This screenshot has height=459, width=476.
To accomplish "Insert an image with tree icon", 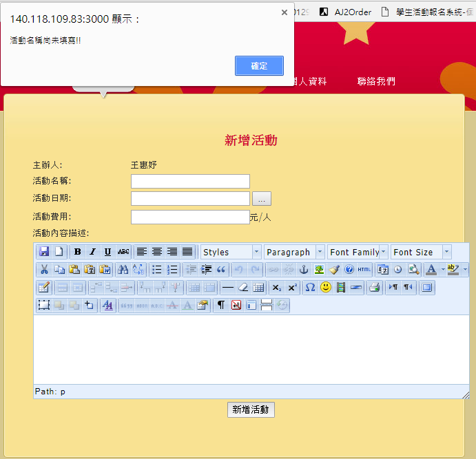I will pyautogui.click(x=319, y=270).
